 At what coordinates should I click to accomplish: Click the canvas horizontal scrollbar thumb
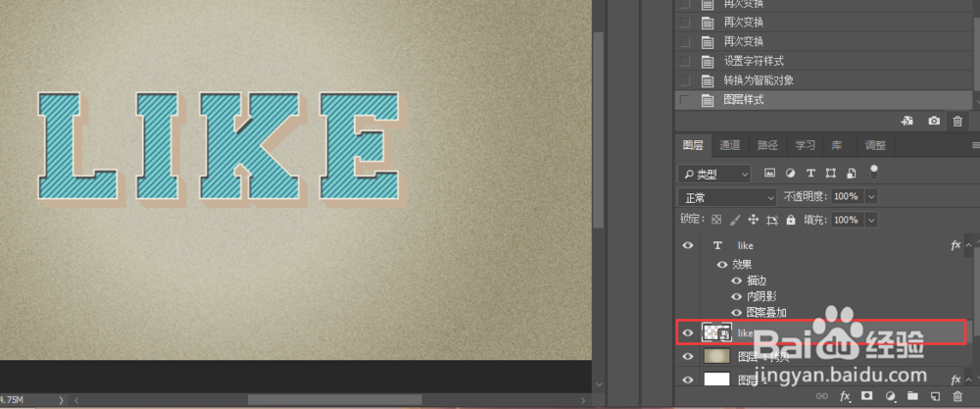pos(334,399)
